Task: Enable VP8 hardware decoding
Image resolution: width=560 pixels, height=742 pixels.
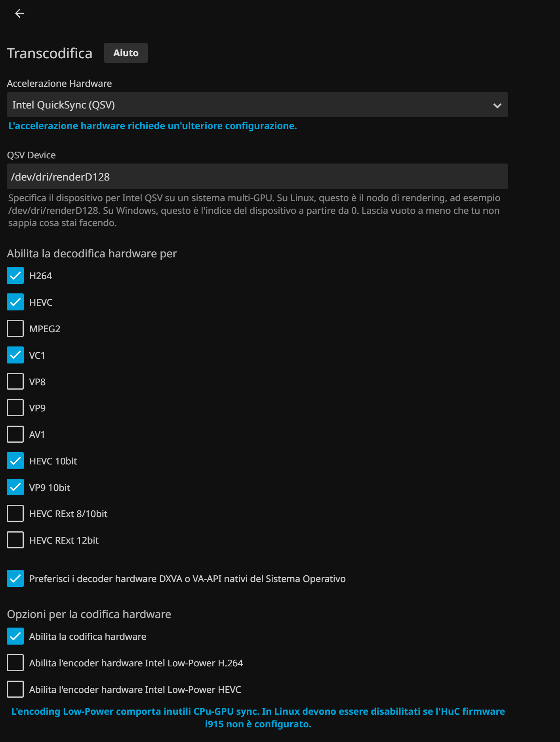Action: (15, 382)
